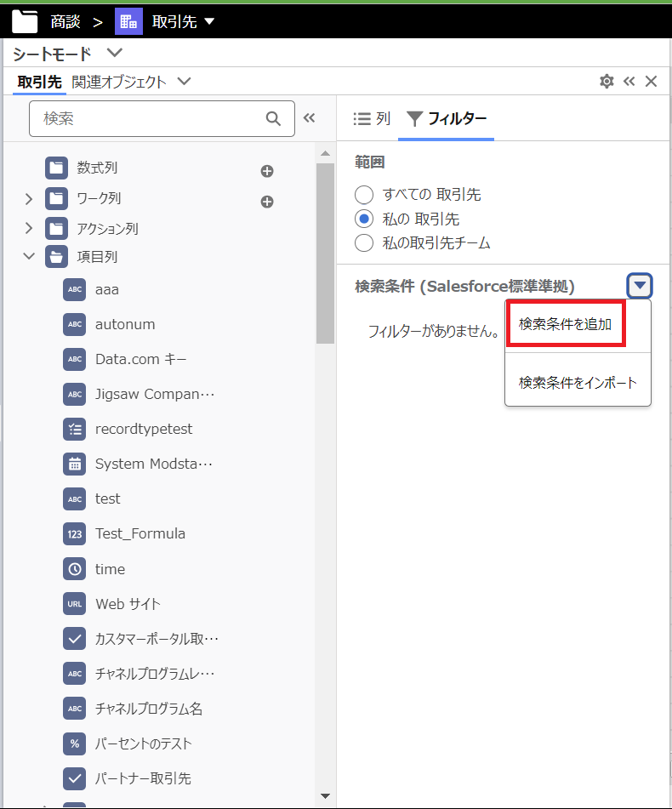Choose 検索条件を追加 from the menu
Viewport: 672px width, 809px height.
pos(565,324)
